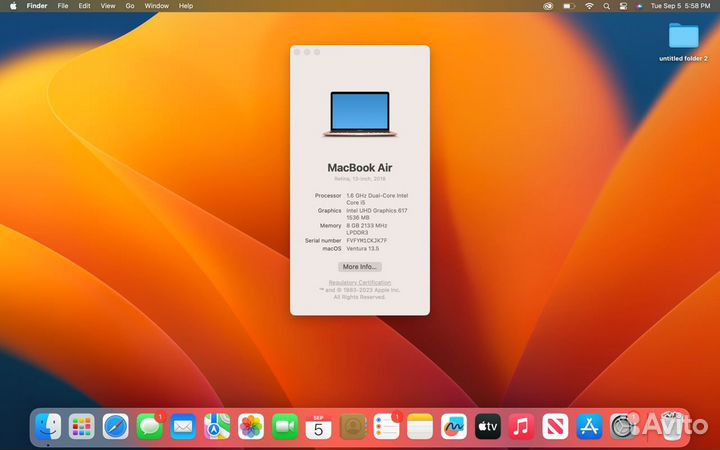Open Maps from the Dock
Screen dimensions: 720x450
pos(217,427)
